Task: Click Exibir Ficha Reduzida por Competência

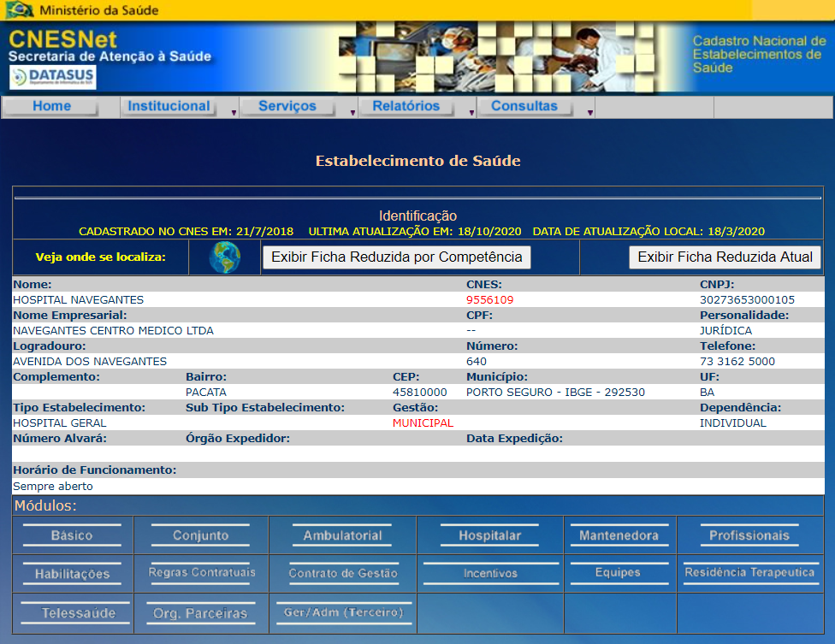Action: pyautogui.click(x=397, y=257)
